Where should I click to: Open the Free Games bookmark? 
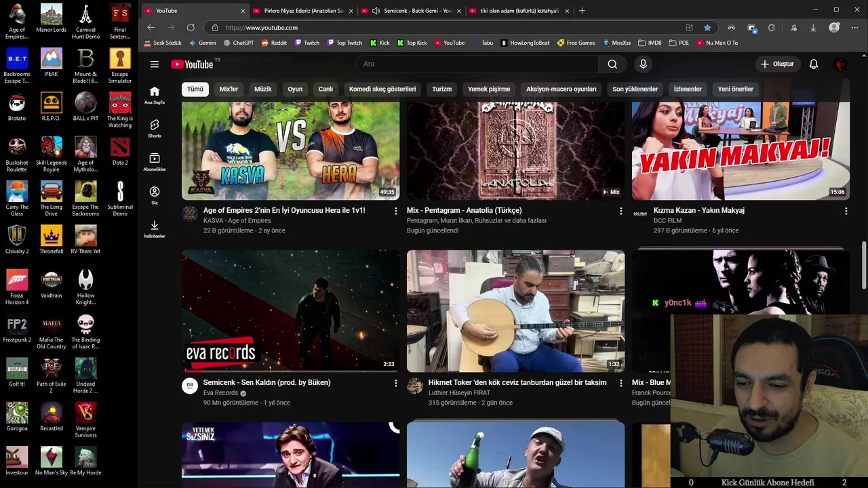pyautogui.click(x=576, y=43)
